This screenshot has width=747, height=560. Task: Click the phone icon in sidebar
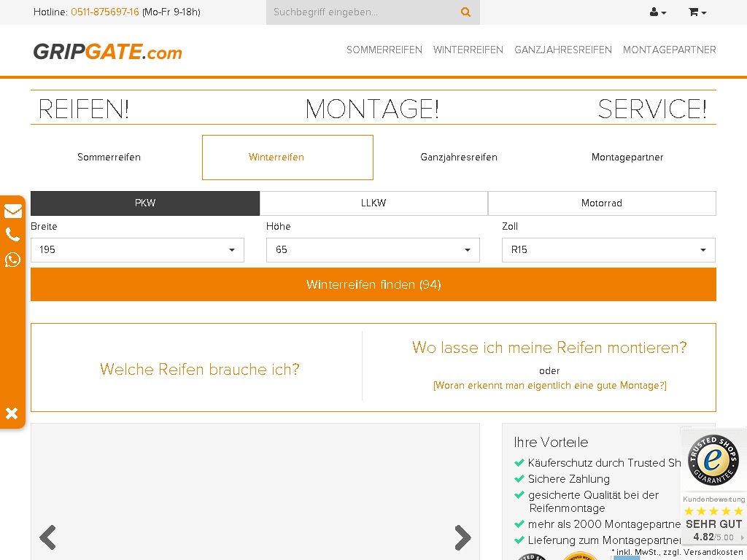(12, 235)
